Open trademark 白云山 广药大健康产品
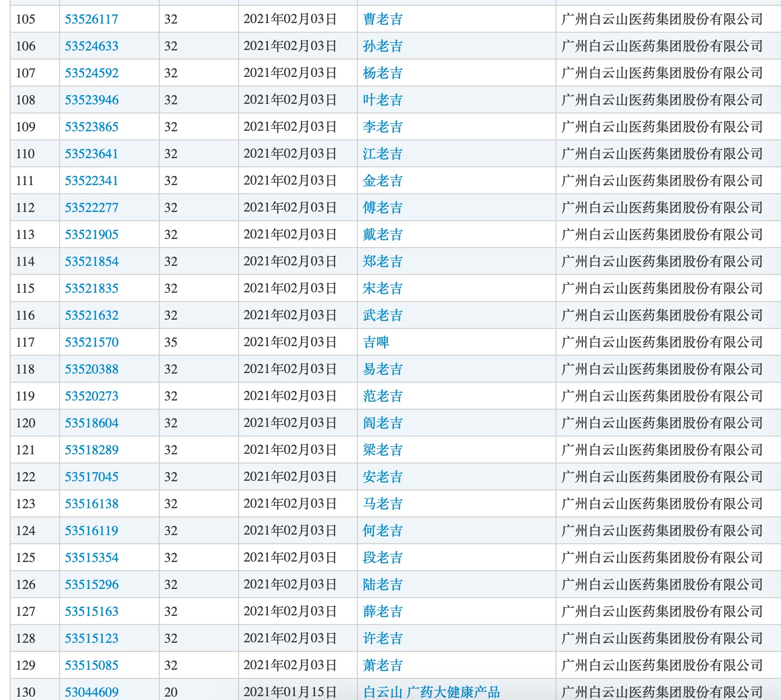 pos(431,692)
